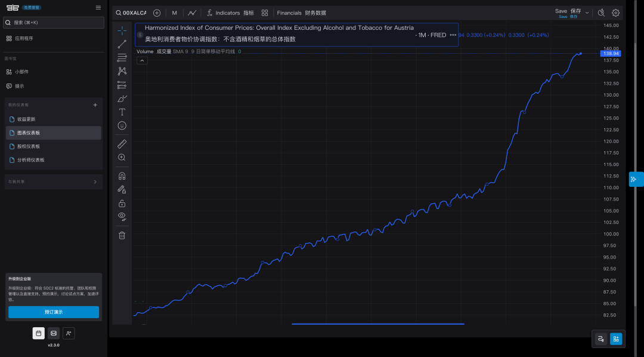Open the 分析师仪表板 dashboard
The image size is (644, 357).
tap(54, 160)
